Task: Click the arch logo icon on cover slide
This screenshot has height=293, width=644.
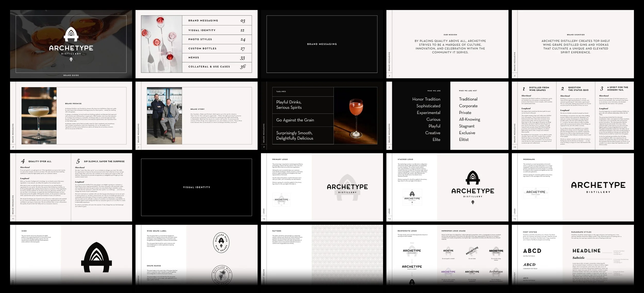Action: point(71,35)
